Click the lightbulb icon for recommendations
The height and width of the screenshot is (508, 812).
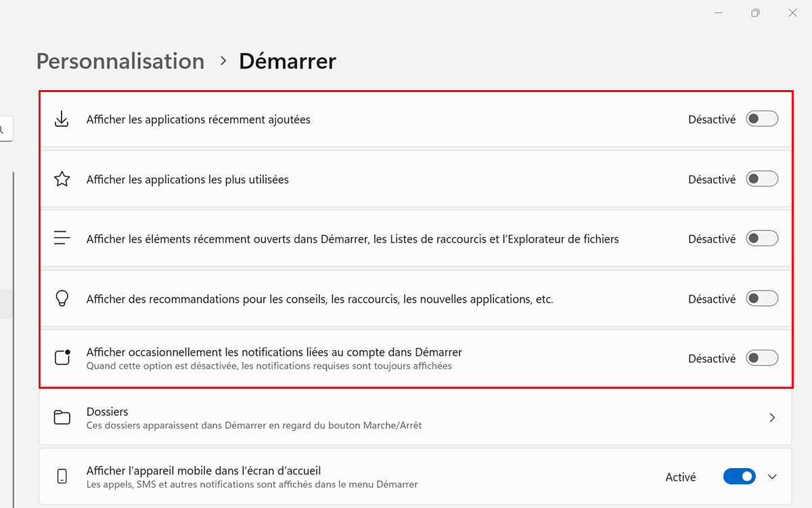(x=62, y=299)
